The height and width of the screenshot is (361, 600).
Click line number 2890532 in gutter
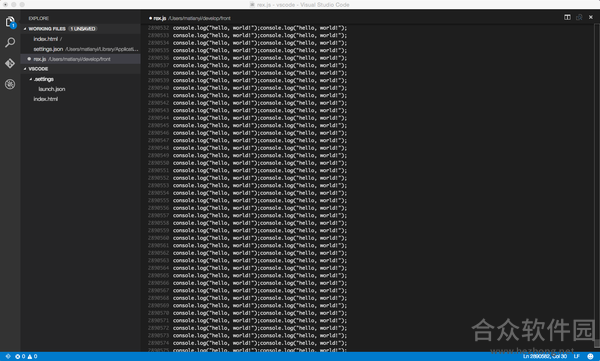tap(158, 28)
